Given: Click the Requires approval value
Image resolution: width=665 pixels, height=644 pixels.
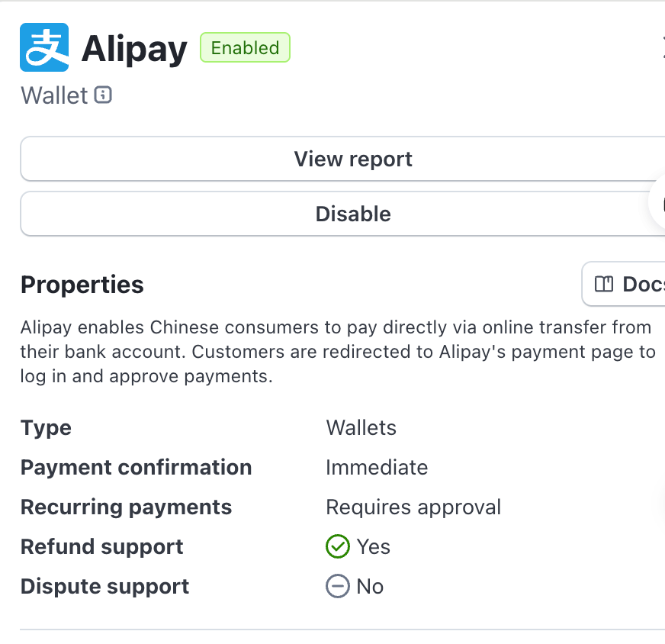Looking at the screenshot, I should (x=413, y=507).
